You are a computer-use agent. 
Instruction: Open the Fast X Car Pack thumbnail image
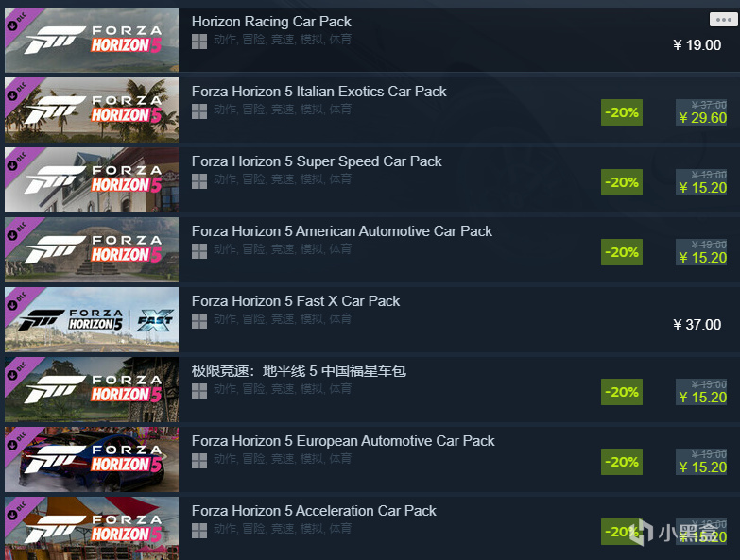[x=92, y=319]
